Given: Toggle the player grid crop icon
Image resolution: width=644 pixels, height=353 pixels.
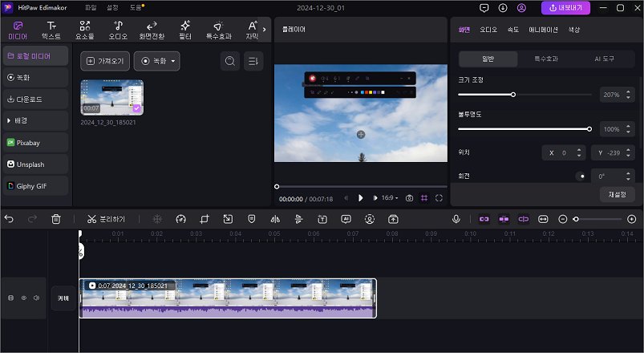Looking at the screenshot, I should tap(424, 198).
